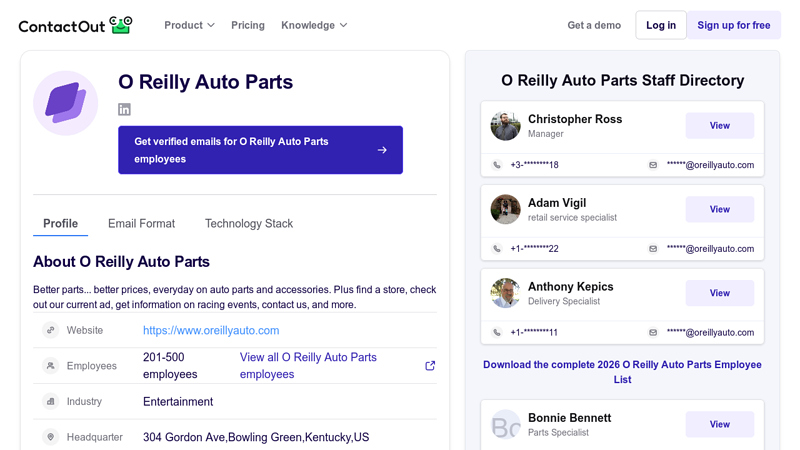The width and height of the screenshot is (800, 450).
Task: Open the LinkedIn icon under company name
Action: pyautogui.click(x=124, y=109)
